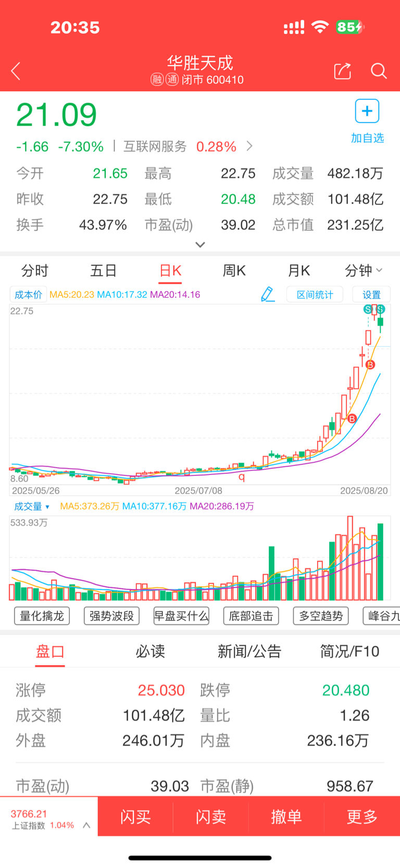The width and height of the screenshot is (400, 868).
Task: Tap the Wi-Fi icon in status bar
Action: [320, 27]
